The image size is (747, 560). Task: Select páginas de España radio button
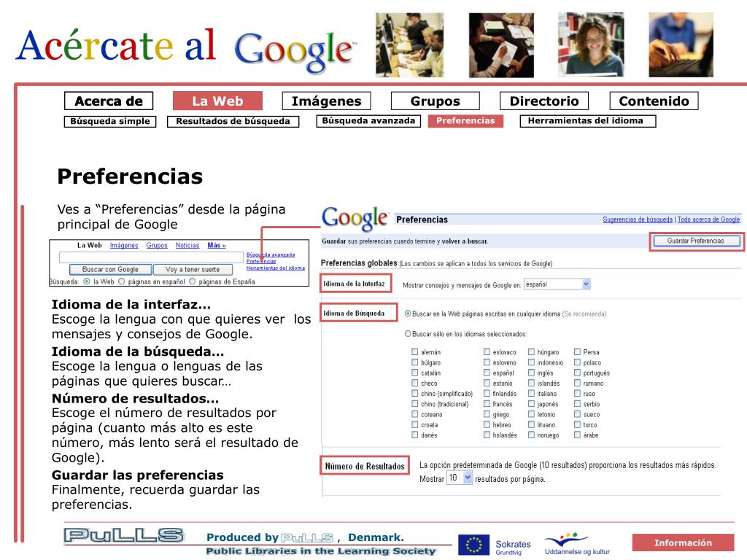[x=193, y=281]
